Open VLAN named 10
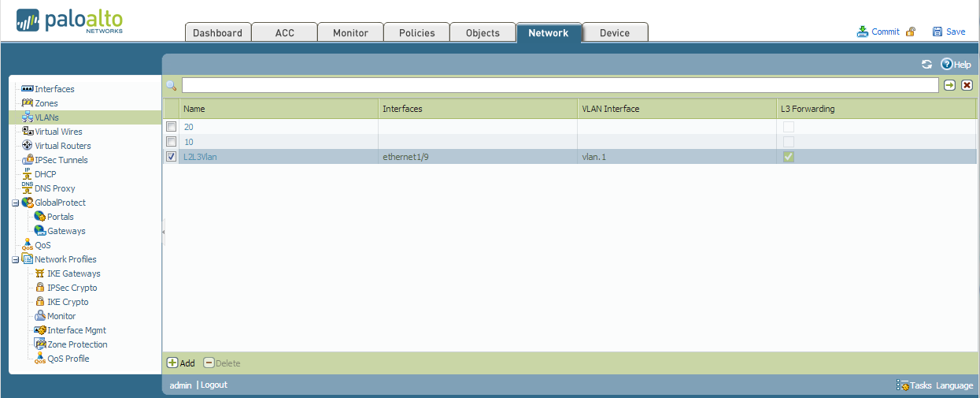Image resolution: width=980 pixels, height=398 pixels. pos(188,142)
